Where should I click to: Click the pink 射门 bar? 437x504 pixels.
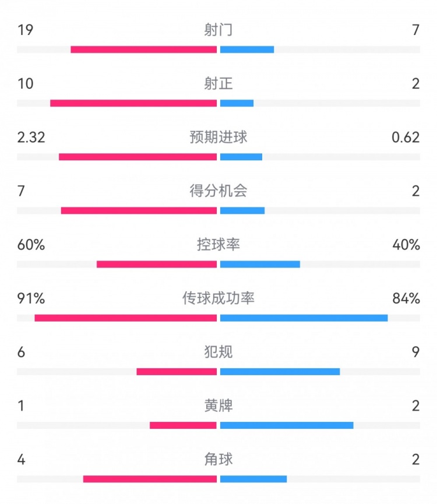(x=144, y=50)
